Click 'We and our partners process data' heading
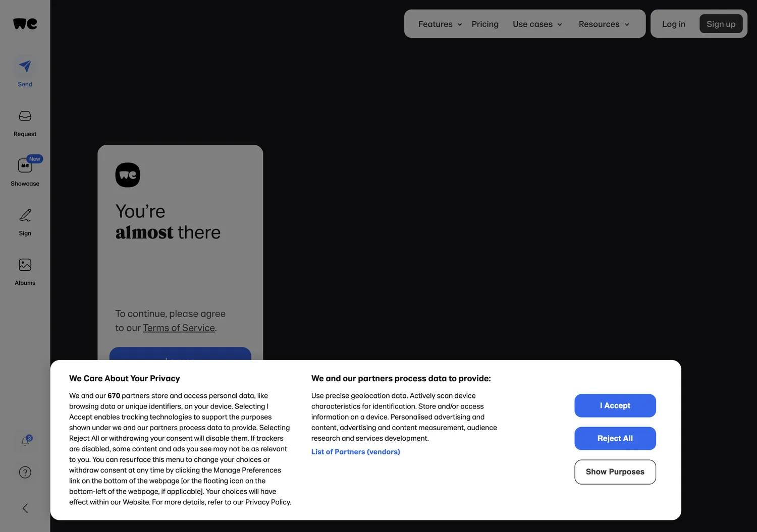This screenshot has width=757, height=532. [x=401, y=379]
